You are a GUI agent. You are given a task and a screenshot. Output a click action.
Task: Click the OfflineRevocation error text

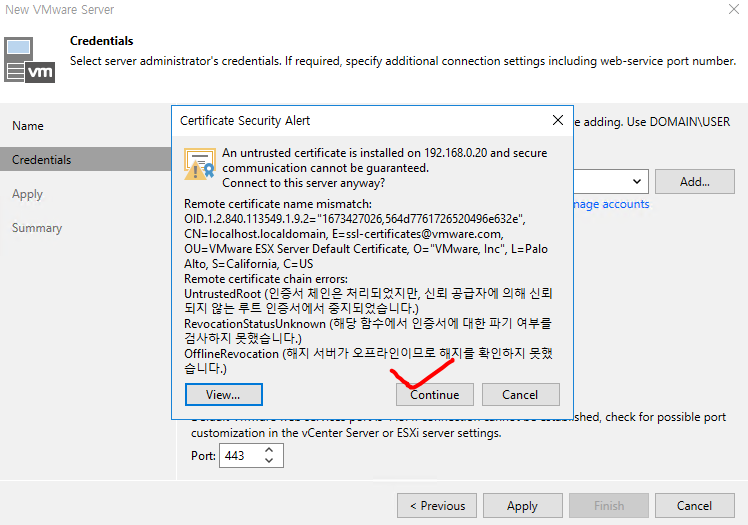(368, 361)
